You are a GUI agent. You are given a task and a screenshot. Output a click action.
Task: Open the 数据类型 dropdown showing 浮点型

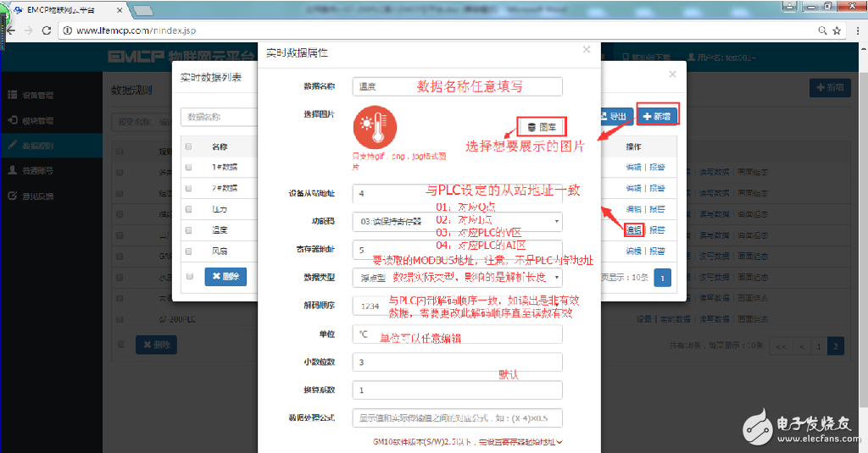pos(457,278)
